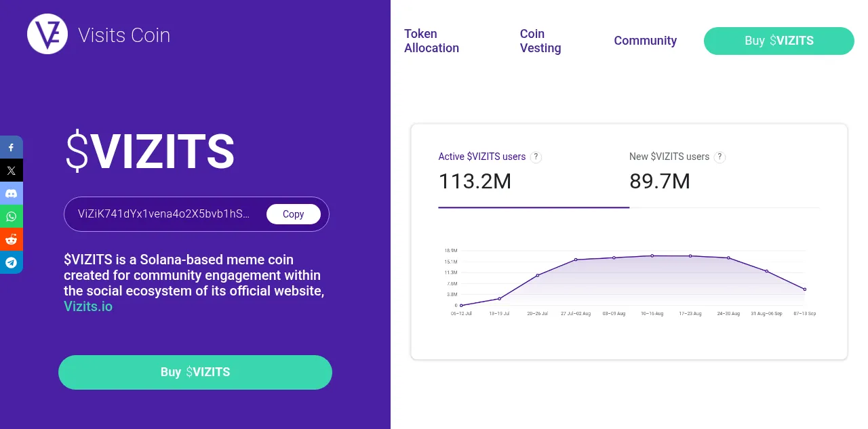Image resolution: width=868 pixels, height=429 pixels.
Task: Open the Community menu item
Action: [x=646, y=41]
